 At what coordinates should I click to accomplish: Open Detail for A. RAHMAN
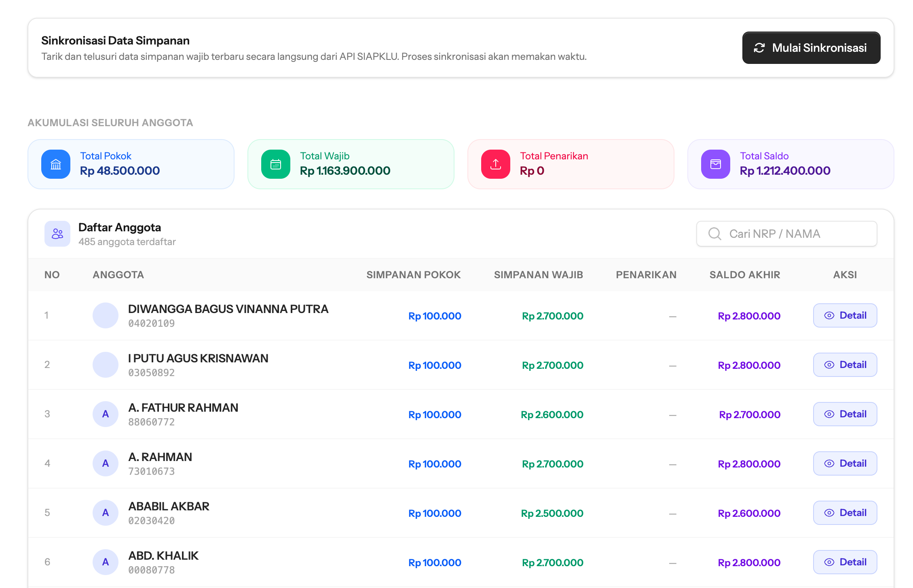coord(845,463)
